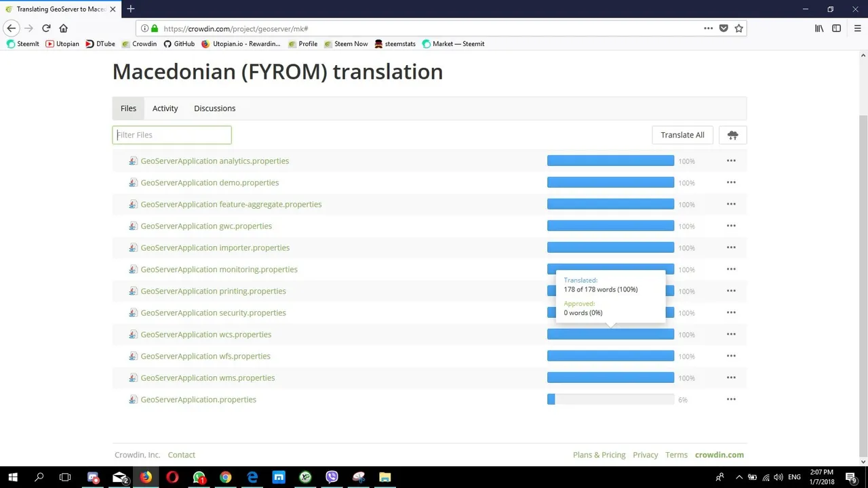This screenshot has height=488, width=868.
Task: Go to browser home page
Action: [x=64, y=28]
